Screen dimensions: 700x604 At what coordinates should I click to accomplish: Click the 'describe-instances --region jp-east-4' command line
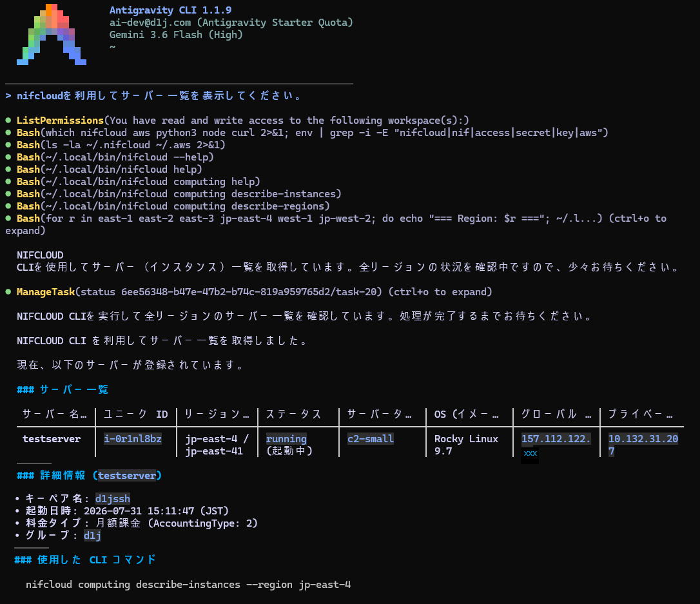tap(188, 585)
